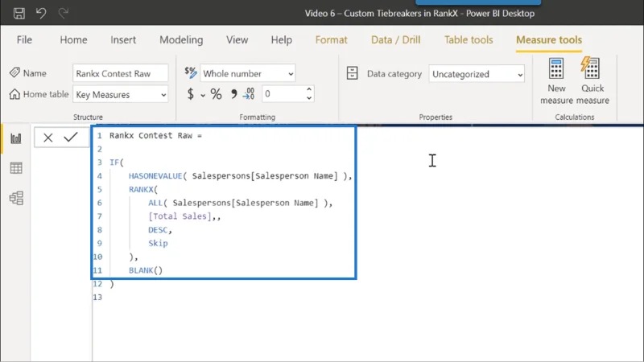Image resolution: width=644 pixels, height=362 pixels.
Task: Toggle the thousands separator comma icon
Action: pyautogui.click(x=233, y=94)
